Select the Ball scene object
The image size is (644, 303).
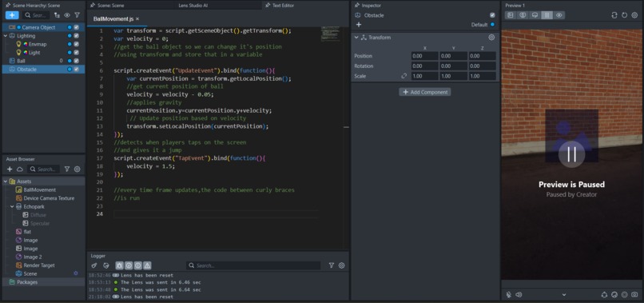coord(21,61)
